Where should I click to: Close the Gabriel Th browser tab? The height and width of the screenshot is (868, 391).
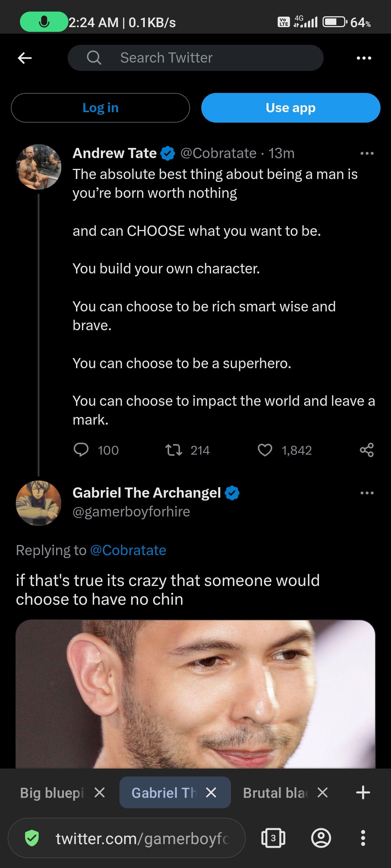click(x=211, y=793)
